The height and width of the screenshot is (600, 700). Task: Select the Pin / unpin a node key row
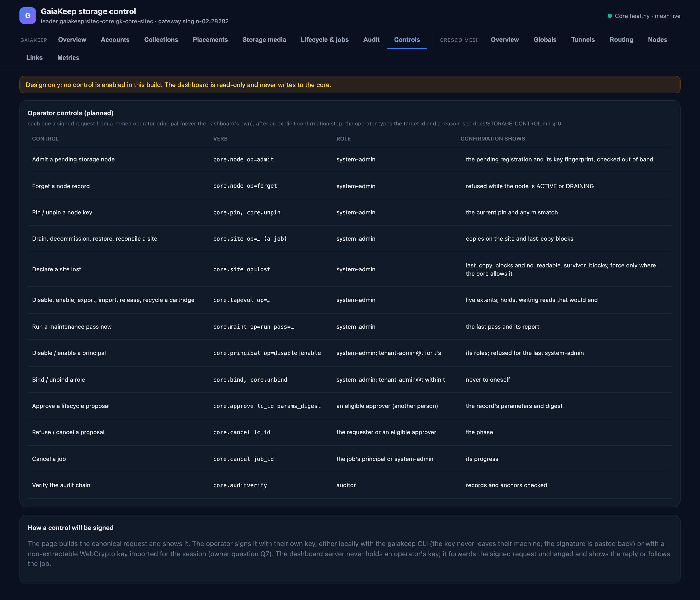coord(350,212)
